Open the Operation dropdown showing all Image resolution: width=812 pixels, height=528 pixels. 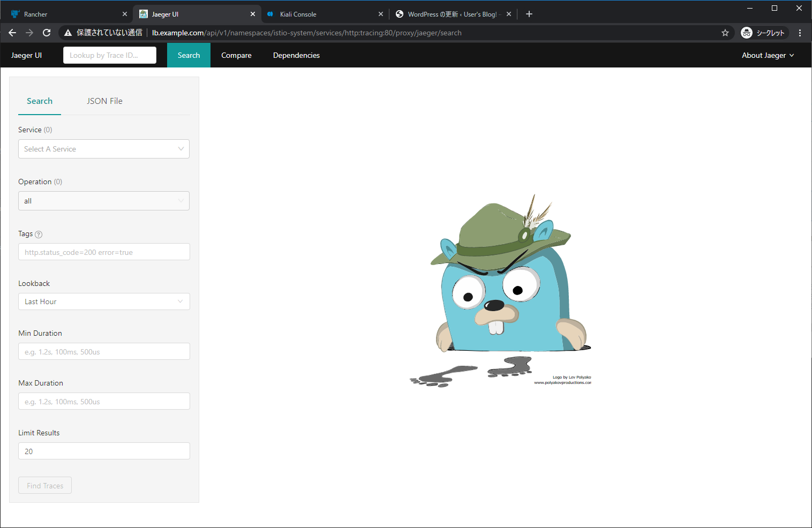coord(104,201)
